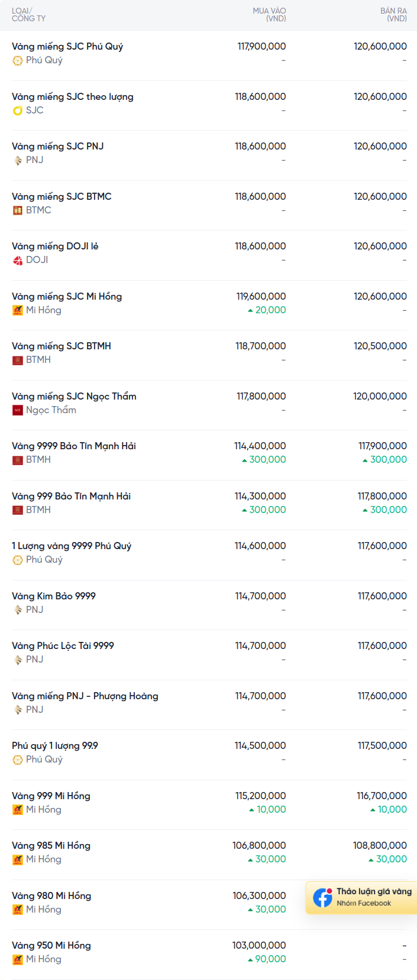Viewport: 417px width, 980px height.
Task: Click the DOJI company name link
Action: pyautogui.click(x=37, y=260)
